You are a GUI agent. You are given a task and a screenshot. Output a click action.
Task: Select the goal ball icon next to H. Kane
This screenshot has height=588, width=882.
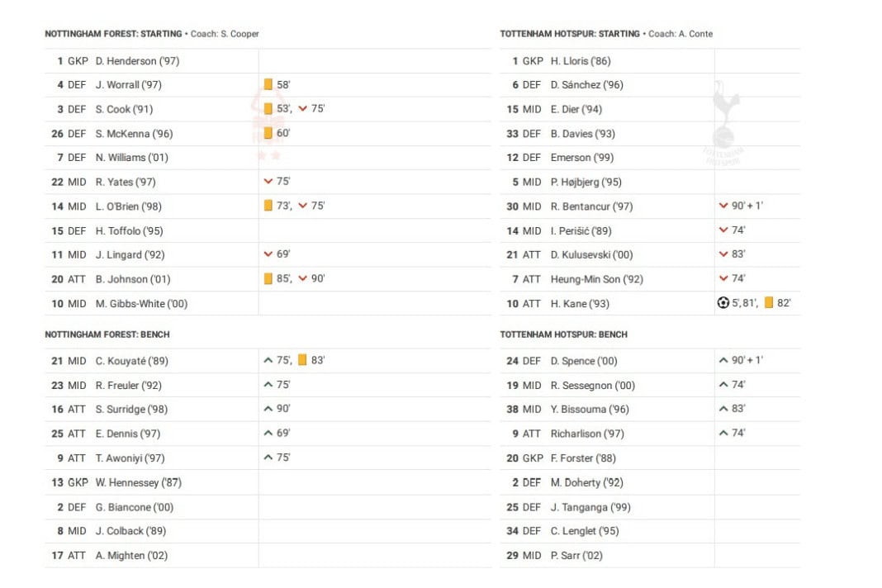723,303
